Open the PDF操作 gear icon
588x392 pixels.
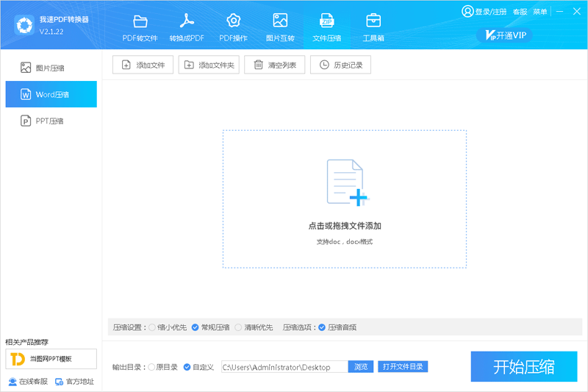tap(233, 21)
